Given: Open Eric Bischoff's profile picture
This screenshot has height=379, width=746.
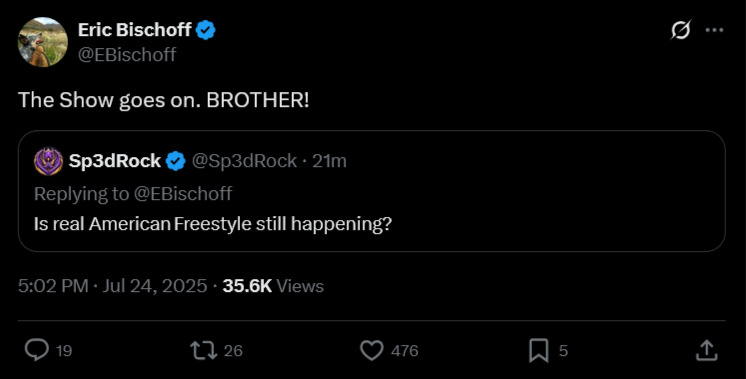Looking at the screenshot, I should pyautogui.click(x=43, y=42).
